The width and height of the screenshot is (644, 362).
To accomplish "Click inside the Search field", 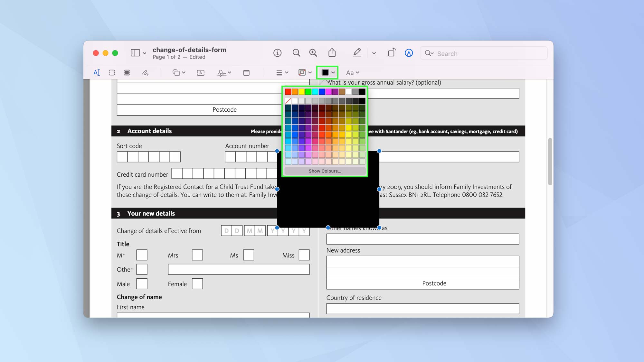I will pos(467,53).
